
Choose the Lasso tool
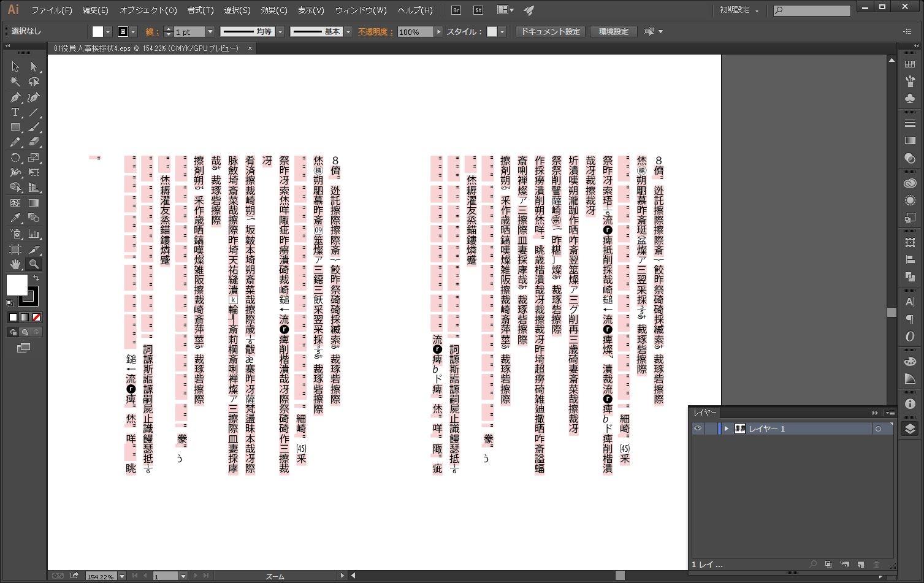[34, 82]
